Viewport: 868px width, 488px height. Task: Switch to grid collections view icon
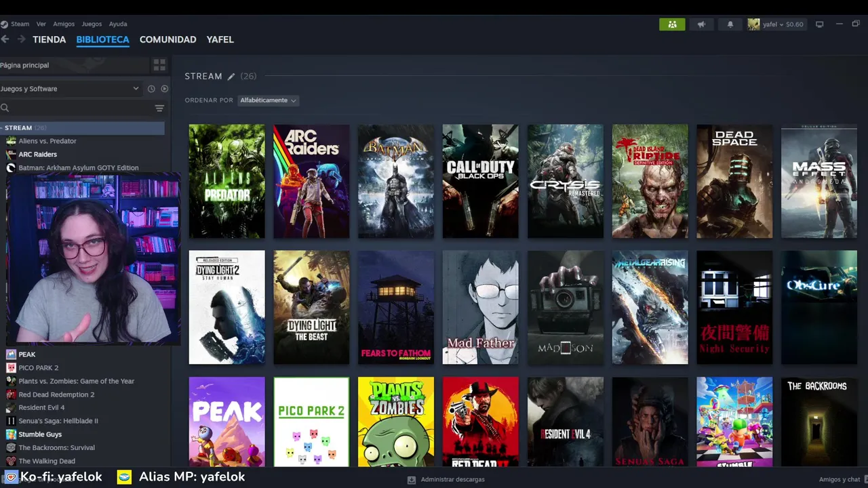click(x=159, y=65)
